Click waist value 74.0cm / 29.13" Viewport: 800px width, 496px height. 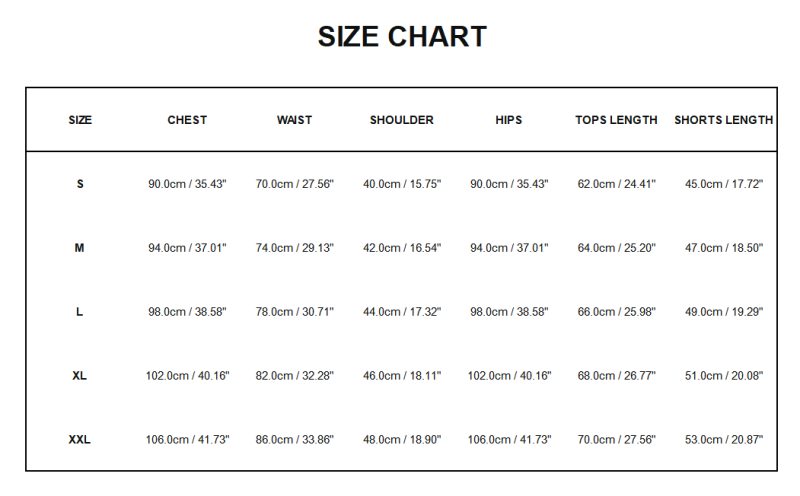click(x=294, y=248)
